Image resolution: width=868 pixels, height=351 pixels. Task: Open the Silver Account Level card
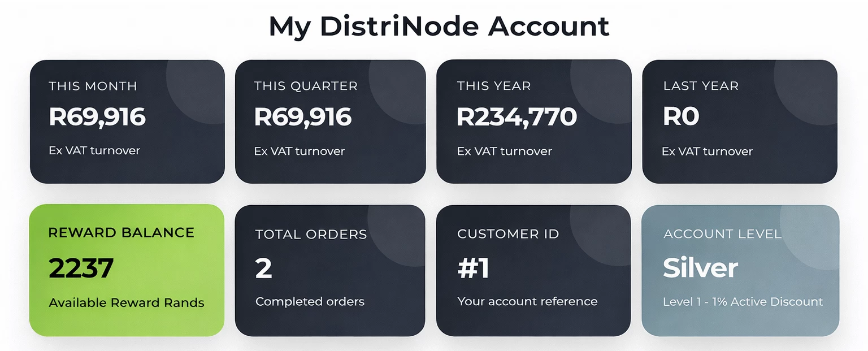click(740, 270)
